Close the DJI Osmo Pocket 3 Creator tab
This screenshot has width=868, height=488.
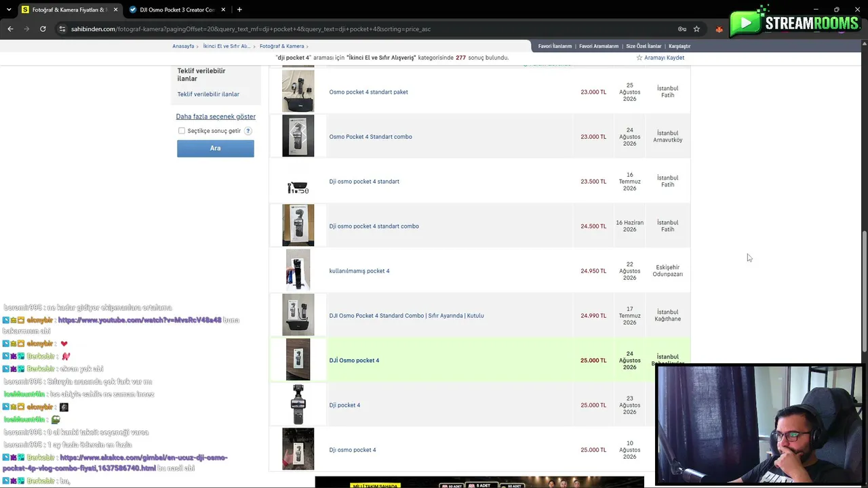coord(223,9)
